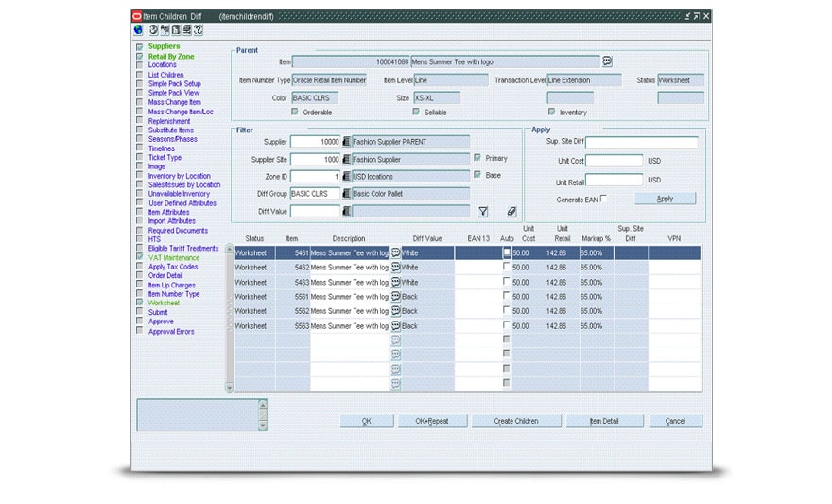The image size is (832, 504).
Task: Open the list of values for Zone ID
Action: [346, 176]
